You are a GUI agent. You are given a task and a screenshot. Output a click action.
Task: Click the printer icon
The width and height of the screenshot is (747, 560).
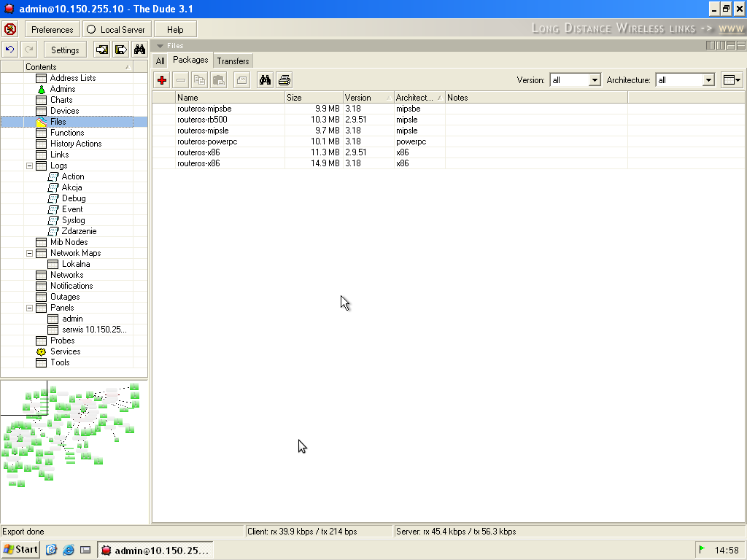285,80
